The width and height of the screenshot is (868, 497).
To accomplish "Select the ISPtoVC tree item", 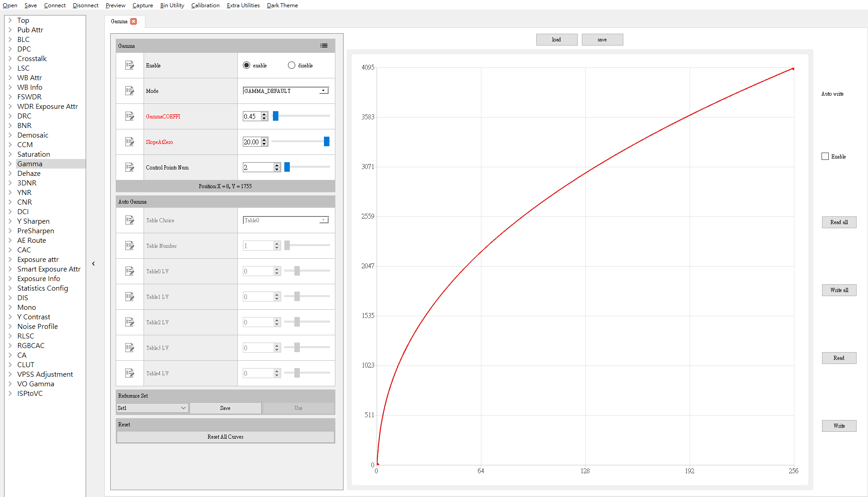I will (x=30, y=394).
